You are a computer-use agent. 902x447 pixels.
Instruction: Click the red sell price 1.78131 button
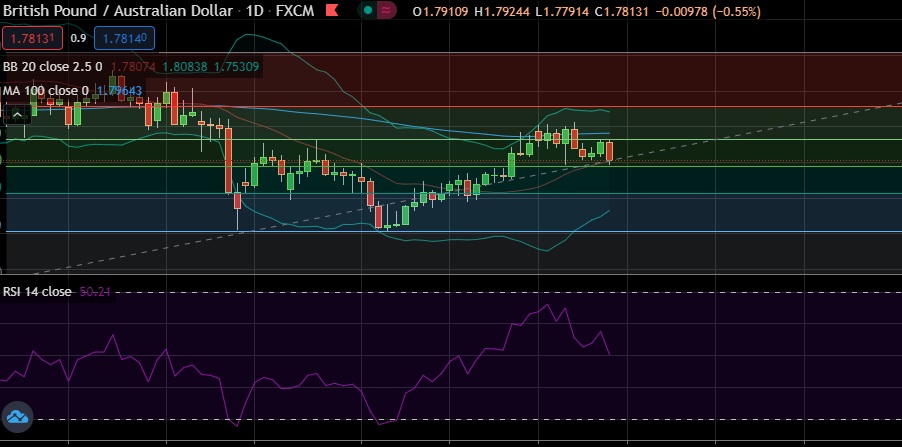tap(32, 39)
